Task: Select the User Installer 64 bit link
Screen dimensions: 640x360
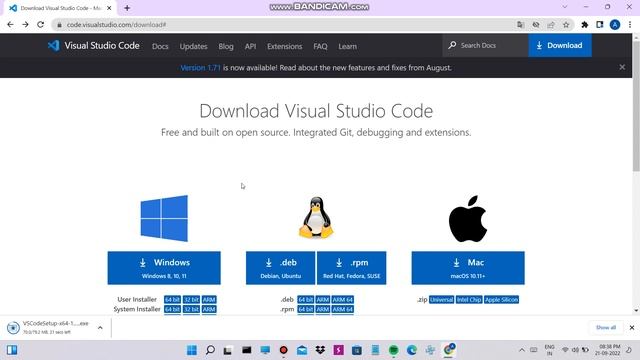Action: click(x=172, y=300)
